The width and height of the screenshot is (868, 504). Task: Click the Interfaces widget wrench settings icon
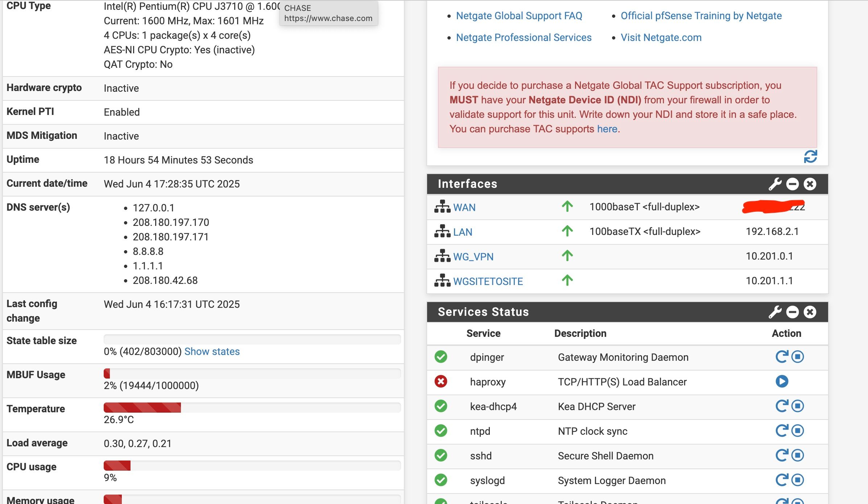click(775, 184)
